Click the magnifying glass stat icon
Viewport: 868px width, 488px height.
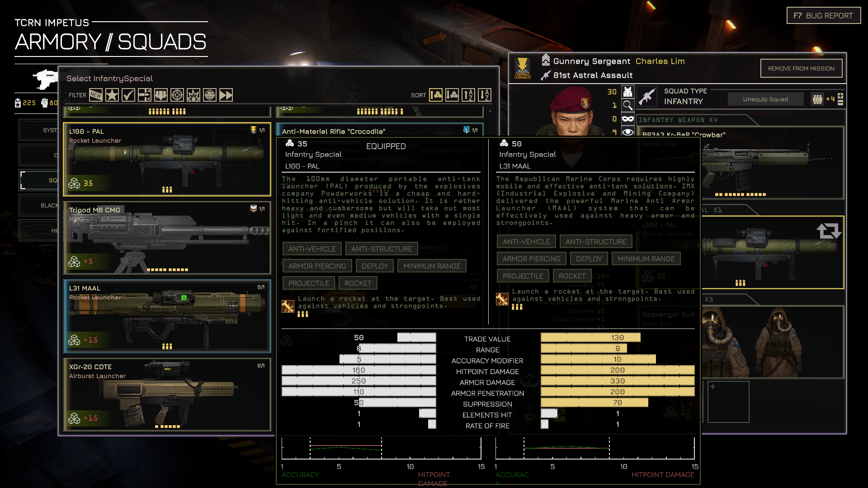[x=627, y=105]
